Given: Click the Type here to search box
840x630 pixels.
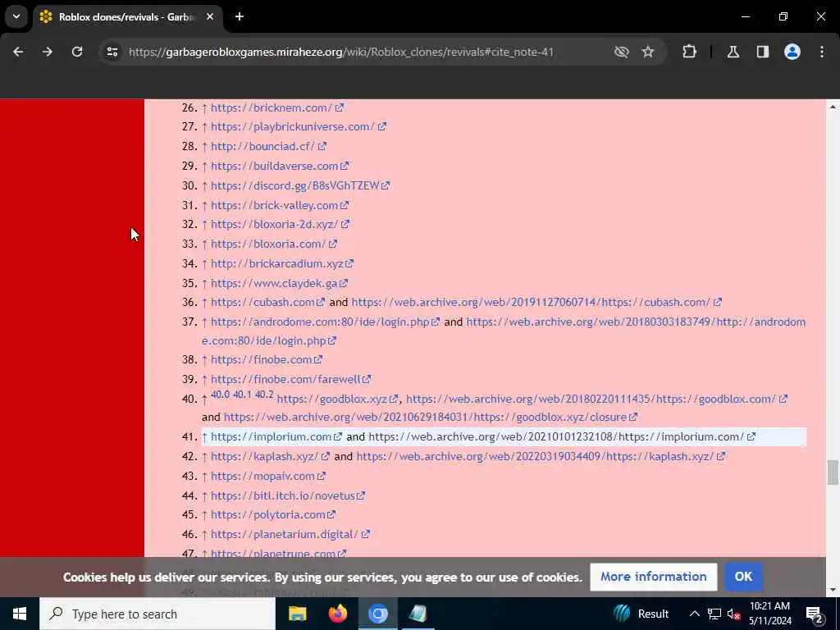Looking at the screenshot, I should click(x=157, y=614).
